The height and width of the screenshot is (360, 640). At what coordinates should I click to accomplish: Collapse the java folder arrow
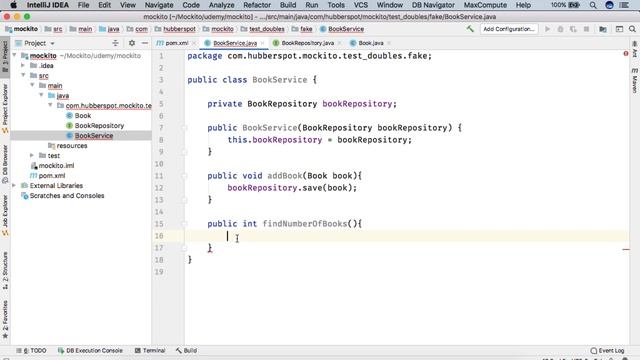point(41,95)
